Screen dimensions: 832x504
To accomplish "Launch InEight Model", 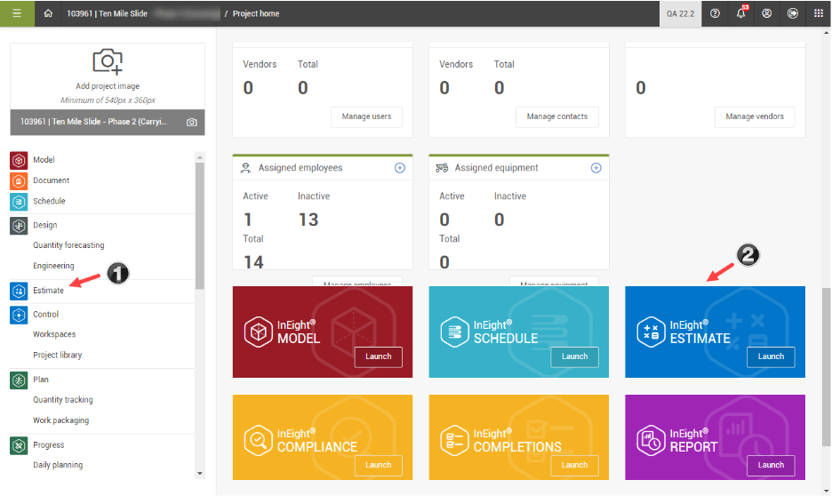I will click(x=379, y=356).
